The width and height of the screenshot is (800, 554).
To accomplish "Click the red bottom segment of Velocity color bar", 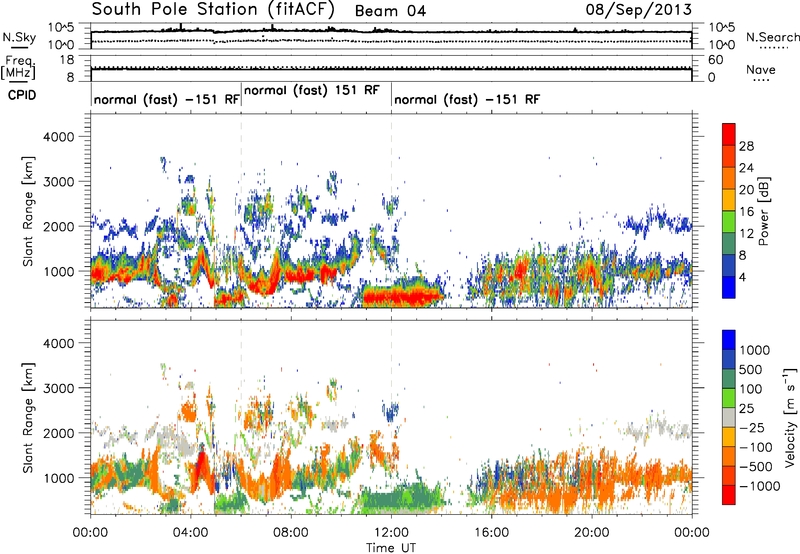I will pyautogui.click(x=729, y=495).
